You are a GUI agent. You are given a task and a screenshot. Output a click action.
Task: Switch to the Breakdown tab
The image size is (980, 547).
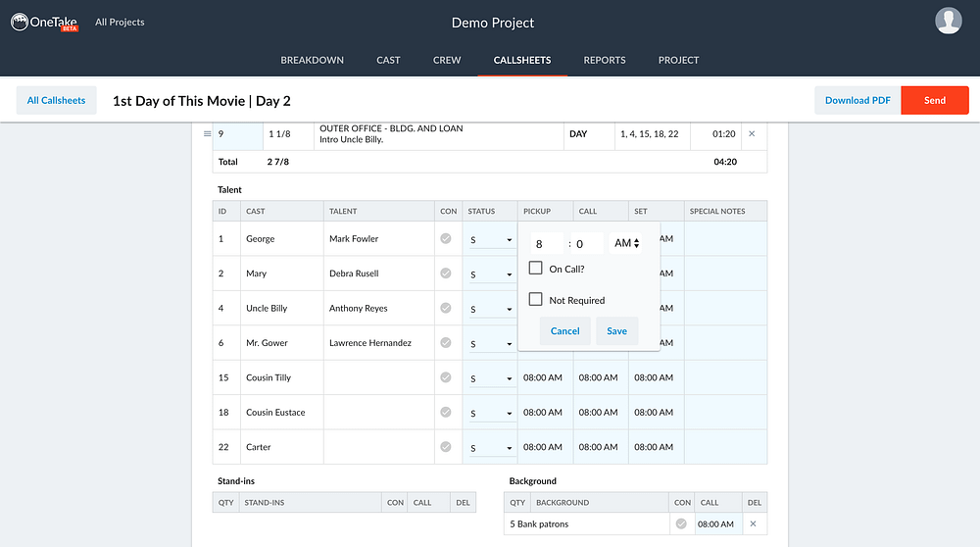(x=312, y=60)
